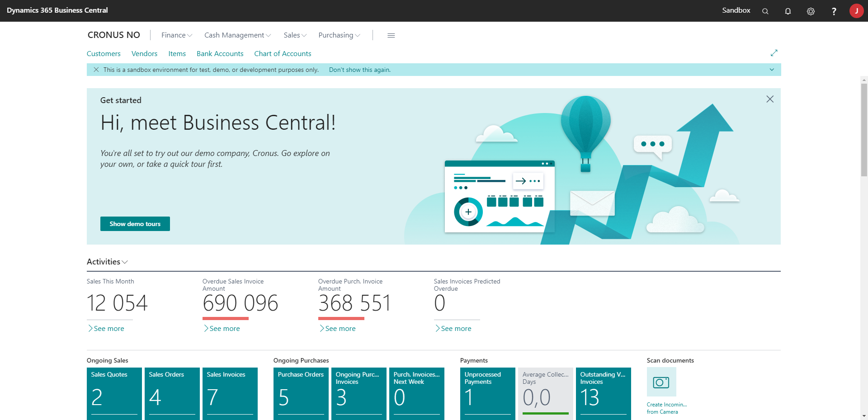Click the camera scan documents icon
The image size is (868, 420).
coord(661,382)
